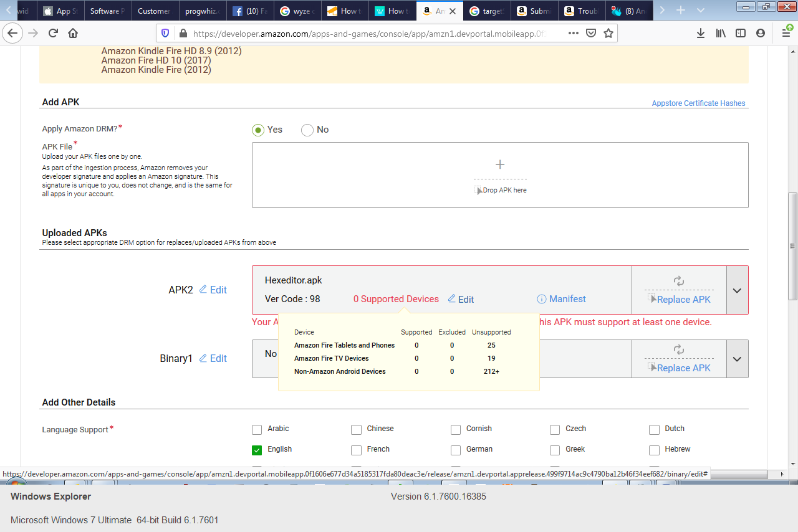Viewport: 798px width, 532px height.
Task: Switch to App Store tab
Action: pos(60,11)
